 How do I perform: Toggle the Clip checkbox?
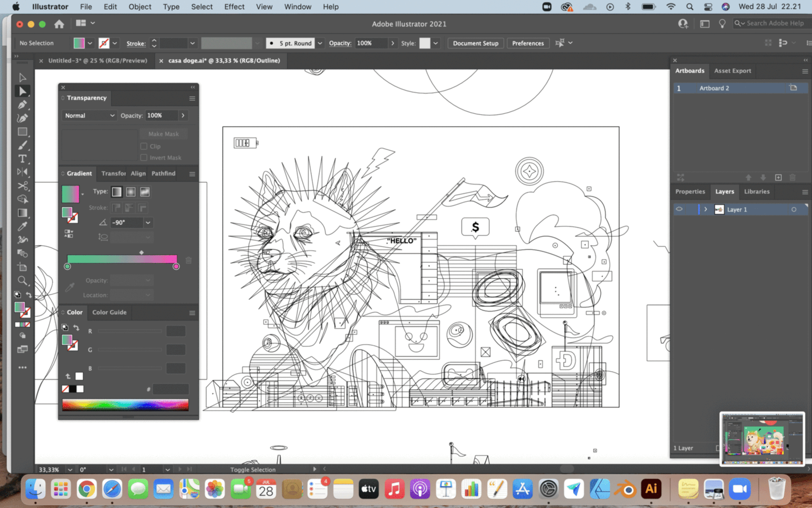pyautogui.click(x=144, y=146)
